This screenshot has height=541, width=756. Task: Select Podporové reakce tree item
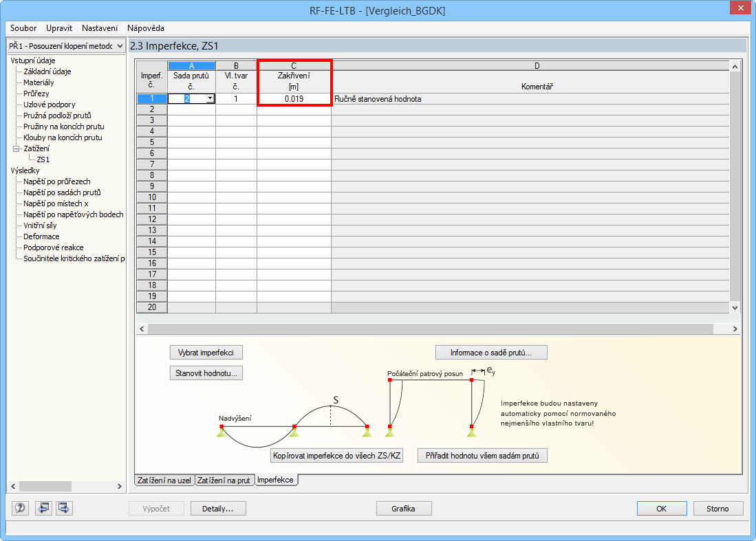[x=54, y=248]
